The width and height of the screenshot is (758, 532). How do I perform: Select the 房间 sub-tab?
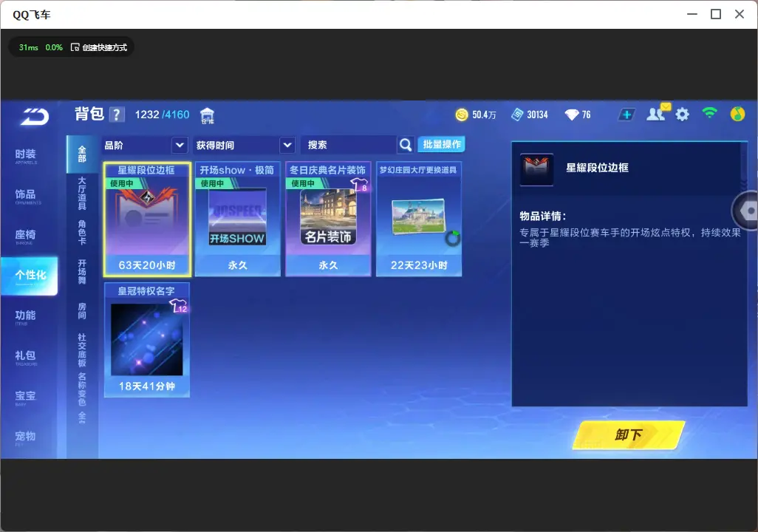point(82,311)
